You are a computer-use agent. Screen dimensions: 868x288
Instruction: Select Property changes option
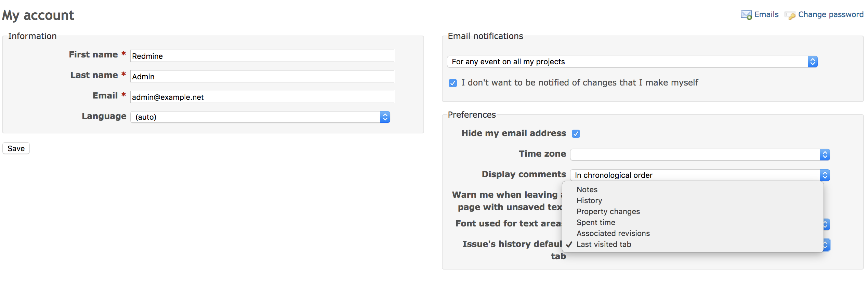click(x=608, y=211)
